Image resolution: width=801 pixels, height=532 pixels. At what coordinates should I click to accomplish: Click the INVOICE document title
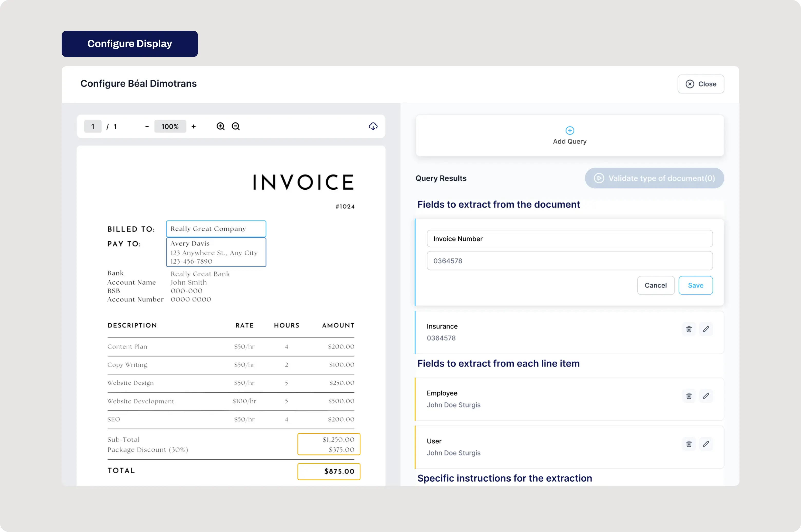tap(303, 182)
